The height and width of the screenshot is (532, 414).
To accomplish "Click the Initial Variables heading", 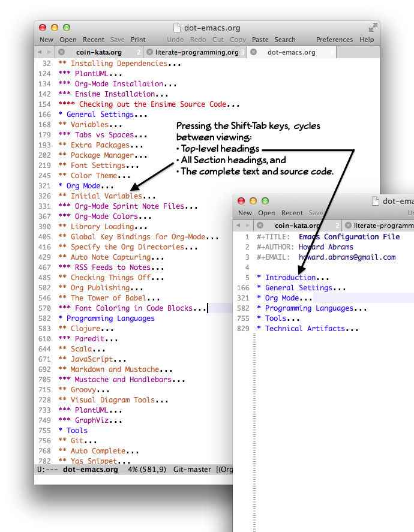I will (x=107, y=196).
